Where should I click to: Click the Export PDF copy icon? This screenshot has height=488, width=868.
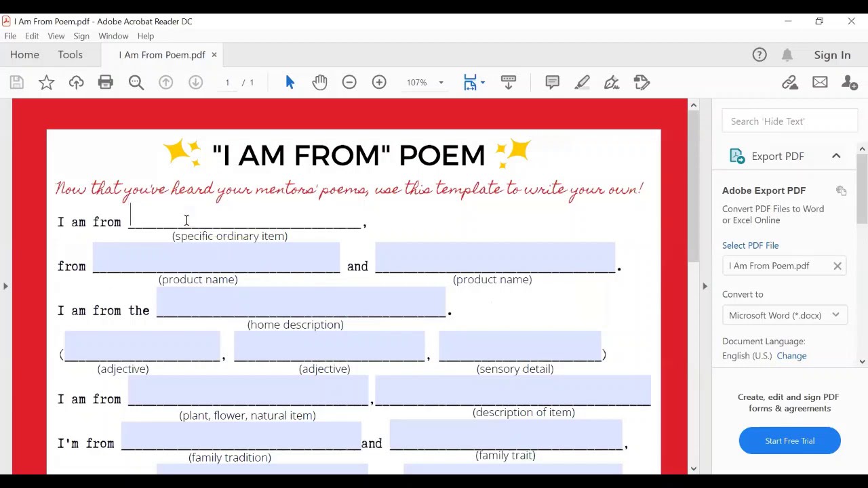(x=842, y=191)
